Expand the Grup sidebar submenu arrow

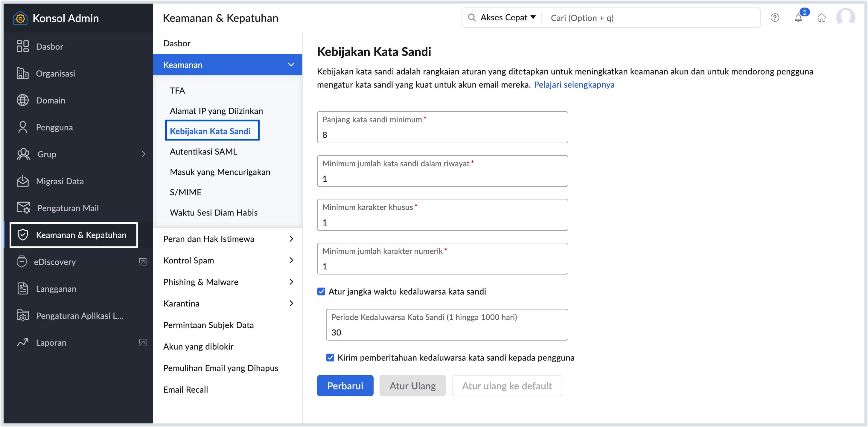(144, 154)
